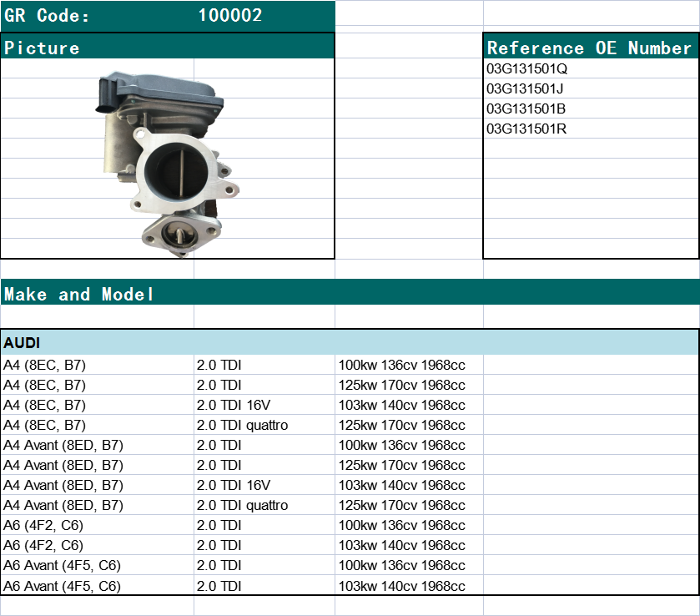The width and height of the screenshot is (700, 616).
Task: Click "103kw 140cv 1968cc" for A4 (8EC, B7)
Action: [x=402, y=405]
